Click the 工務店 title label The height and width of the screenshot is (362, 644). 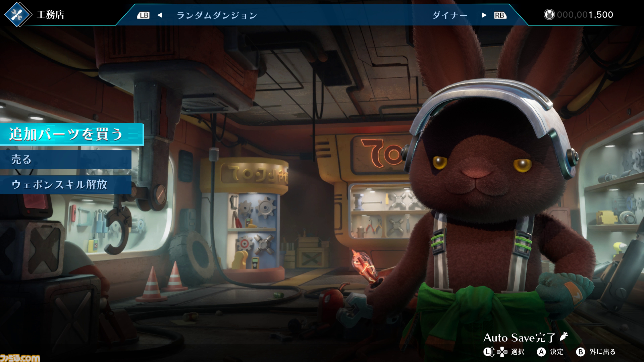50,15
